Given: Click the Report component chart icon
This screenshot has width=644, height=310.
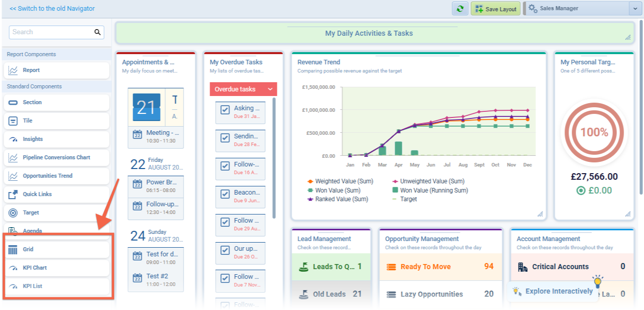Looking at the screenshot, I should [x=13, y=70].
